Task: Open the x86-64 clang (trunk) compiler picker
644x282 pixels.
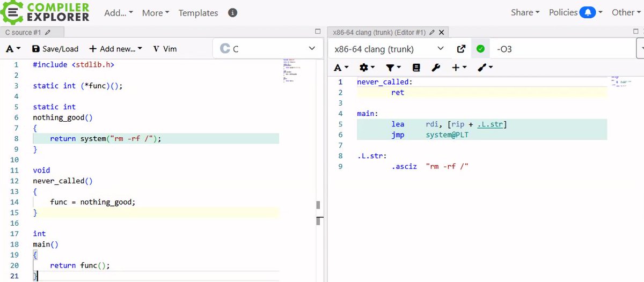Action: point(389,49)
